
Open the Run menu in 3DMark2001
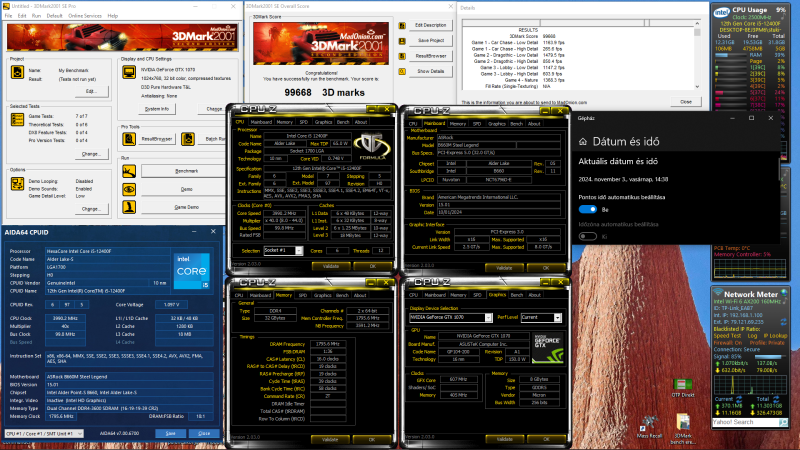pyautogui.click(x=36, y=16)
